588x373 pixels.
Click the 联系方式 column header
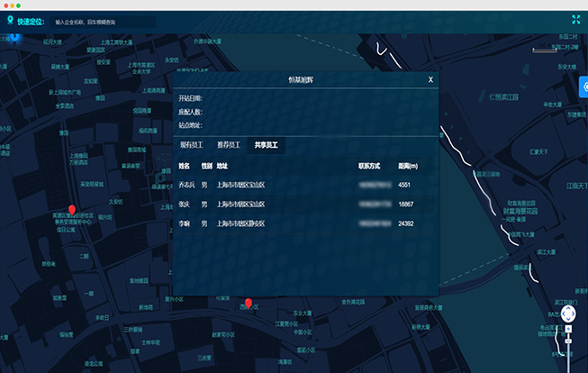coord(370,166)
